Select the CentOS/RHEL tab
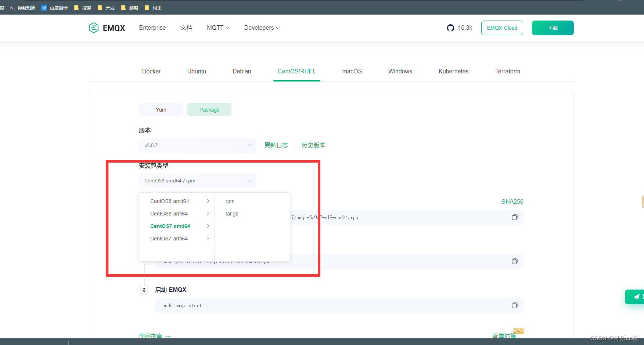 (297, 72)
